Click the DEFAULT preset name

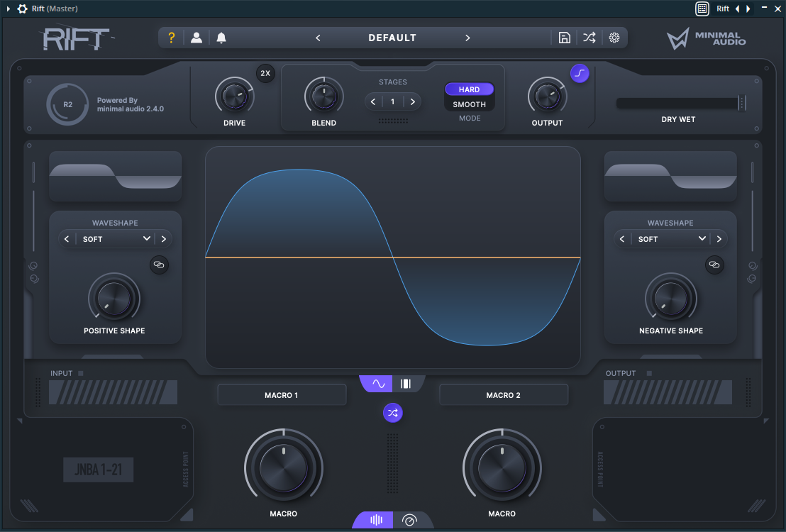(x=392, y=38)
